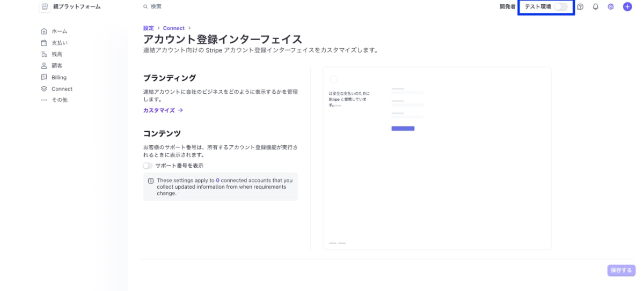Open Billing in sidebar

[x=59, y=77]
